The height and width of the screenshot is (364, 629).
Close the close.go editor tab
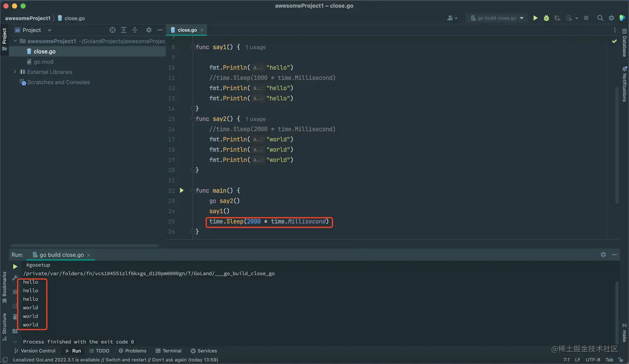point(202,30)
